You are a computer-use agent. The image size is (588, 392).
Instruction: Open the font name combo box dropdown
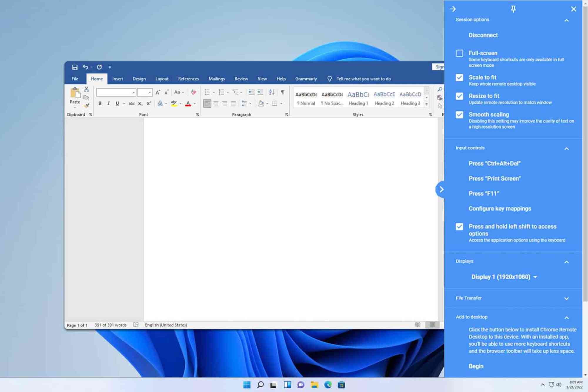click(x=133, y=92)
